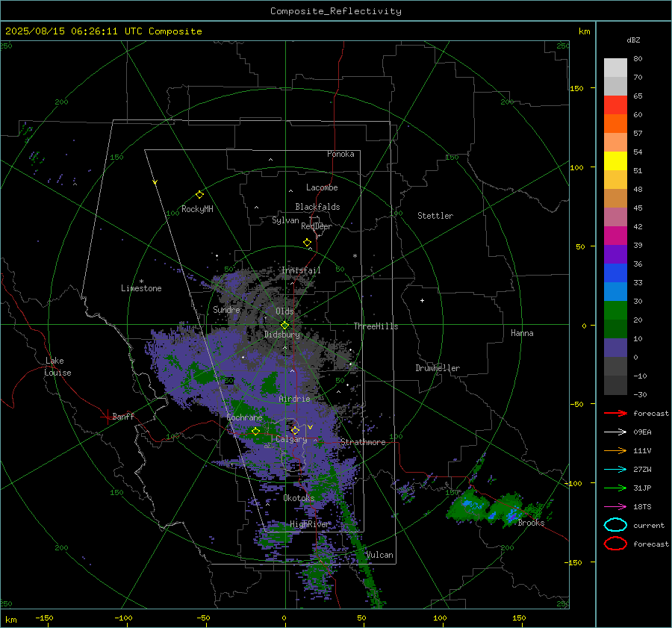Click the cyan 27ZW arrow legend icon
Image resolution: width=672 pixels, height=628 pixels.
[x=615, y=470]
